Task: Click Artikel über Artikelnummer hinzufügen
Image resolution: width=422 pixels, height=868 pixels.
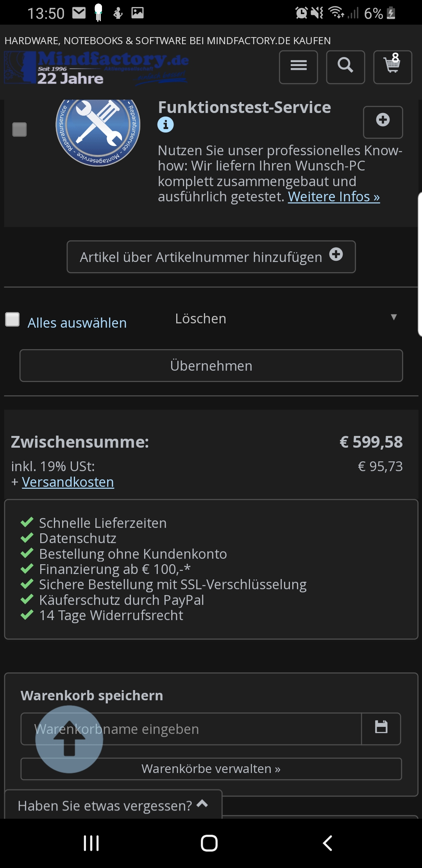Action: (x=211, y=256)
